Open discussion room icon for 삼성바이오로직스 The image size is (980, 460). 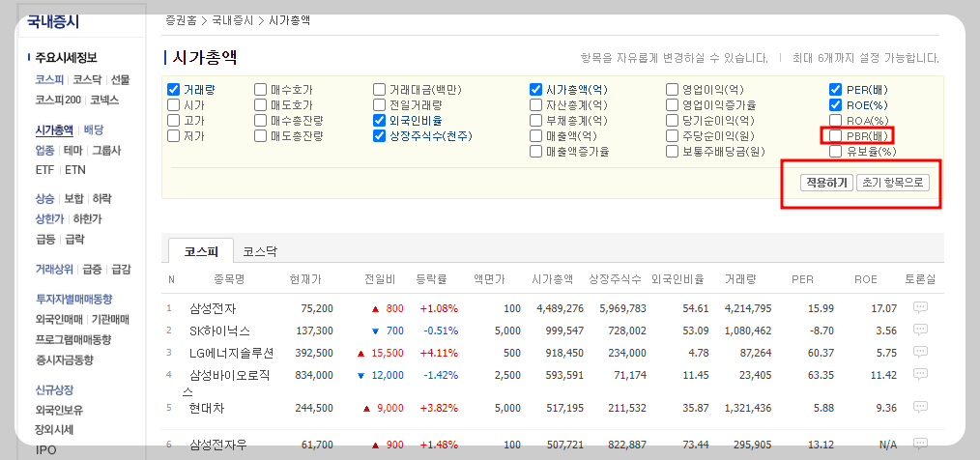click(920, 374)
